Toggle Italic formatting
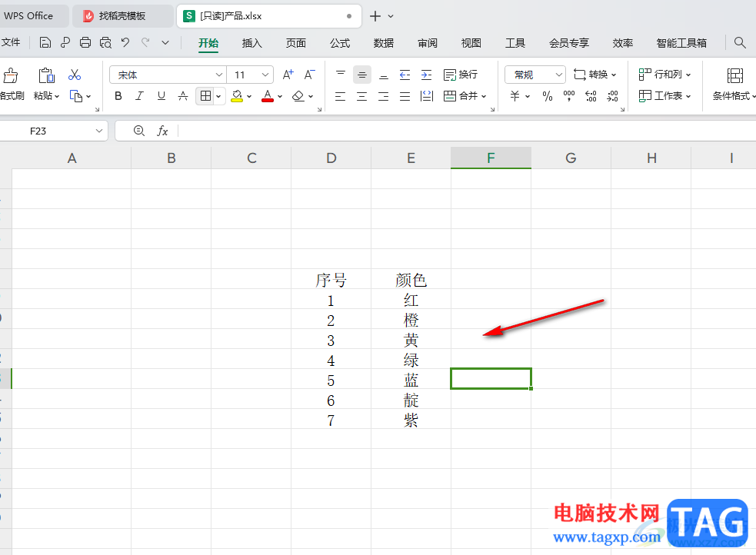 (139, 96)
